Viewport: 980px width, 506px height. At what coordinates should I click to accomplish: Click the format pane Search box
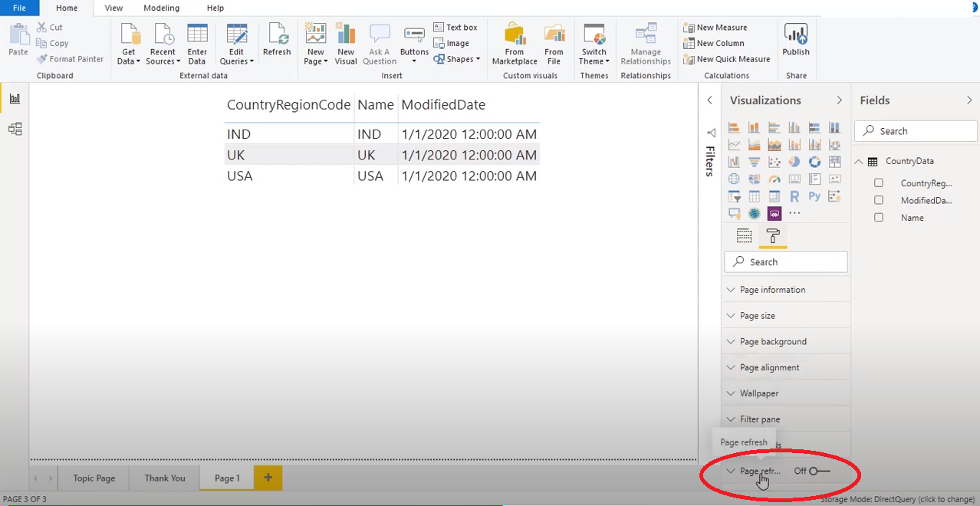786,261
